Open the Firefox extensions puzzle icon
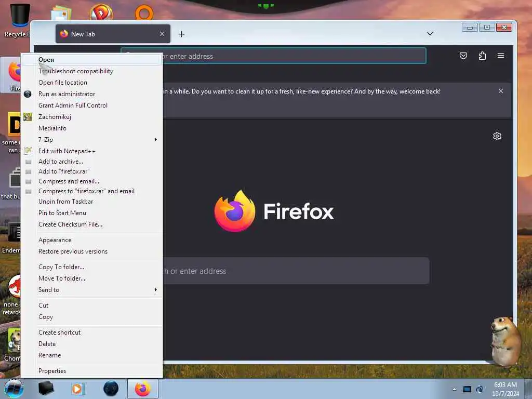The width and height of the screenshot is (532, 399). click(x=482, y=56)
